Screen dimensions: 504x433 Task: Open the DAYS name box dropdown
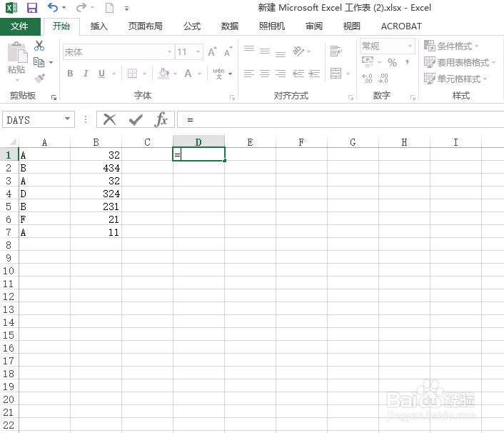[67, 119]
